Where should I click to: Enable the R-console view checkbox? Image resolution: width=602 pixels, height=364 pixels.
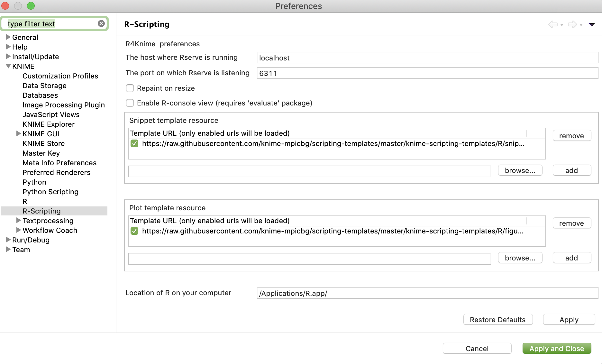[130, 103]
